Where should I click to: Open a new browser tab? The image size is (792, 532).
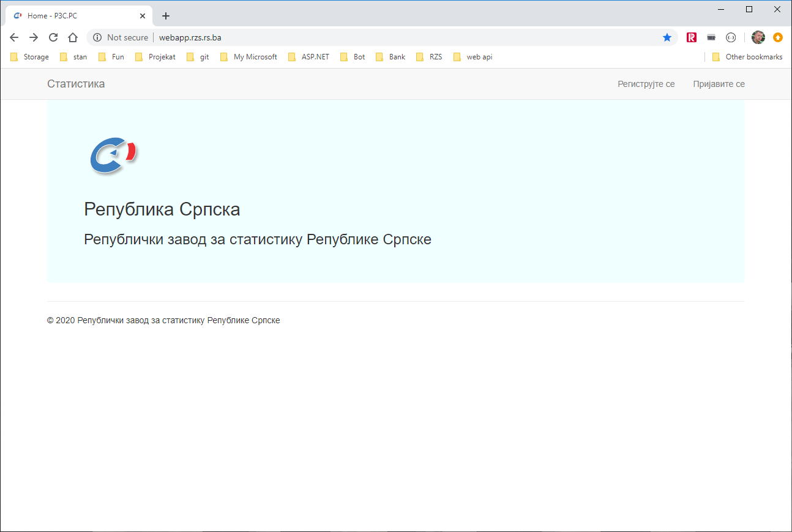[x=165, y=16]
